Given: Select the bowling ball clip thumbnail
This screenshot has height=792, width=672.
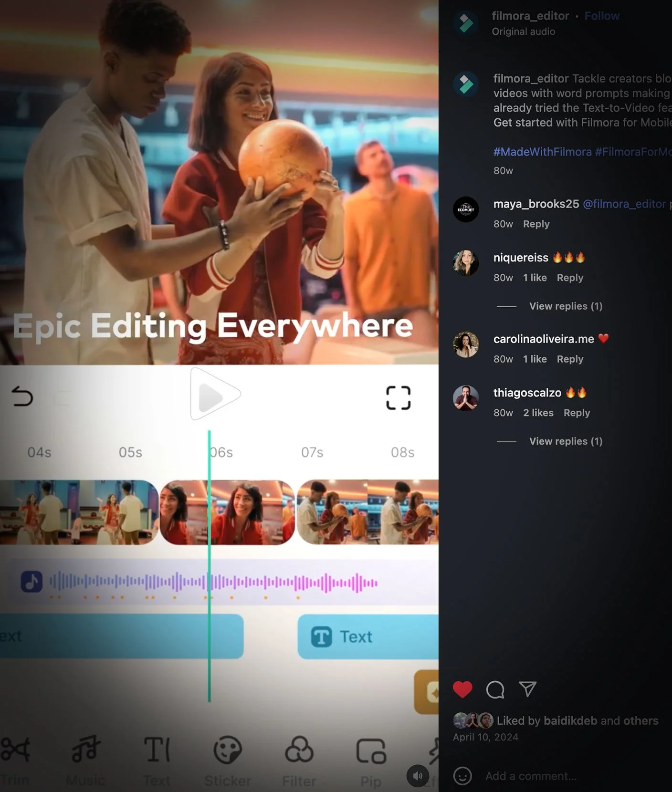Looking at the screenshot, I should click(367, 512).
